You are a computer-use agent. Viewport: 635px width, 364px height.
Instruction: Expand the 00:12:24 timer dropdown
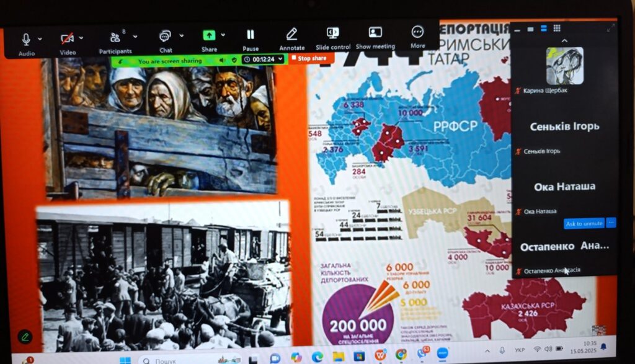coord(280,59)
